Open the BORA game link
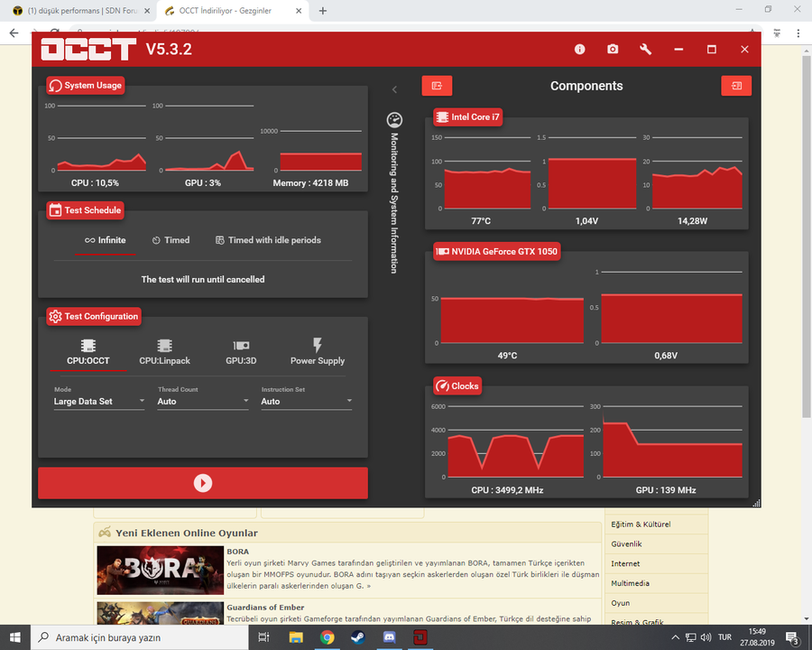This screenshot has width=812, height=650. coord(237,552)
